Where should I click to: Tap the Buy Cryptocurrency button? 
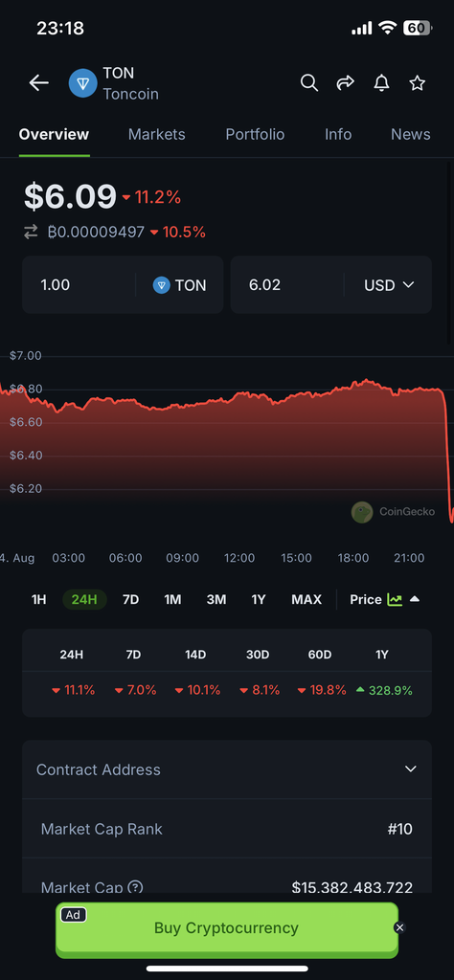[x=226, y=928]
